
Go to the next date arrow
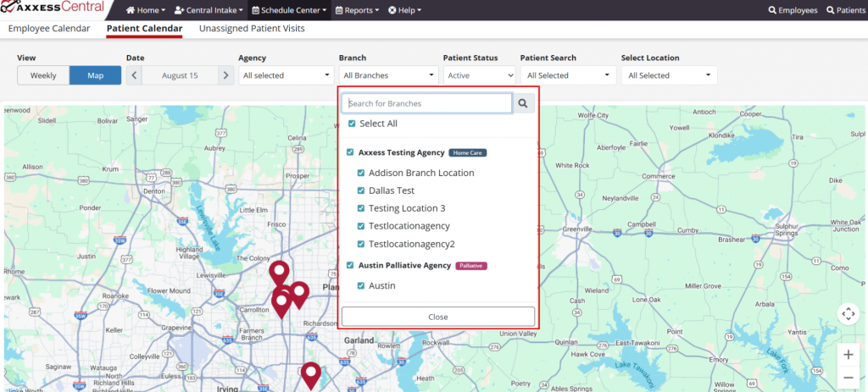(225, 75)
